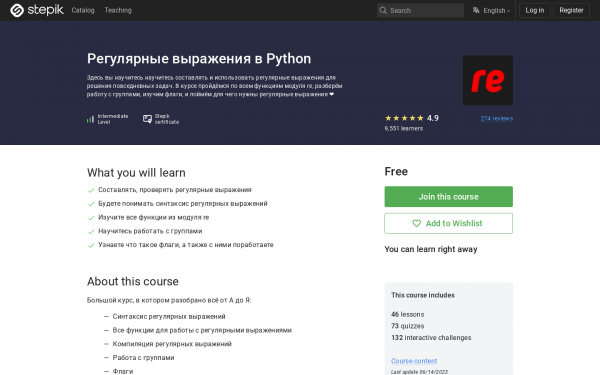The width and height of the screenshot is (600, 375).
Task: Click 'Большой курс' intro sentence
Action: pos(169,300)
